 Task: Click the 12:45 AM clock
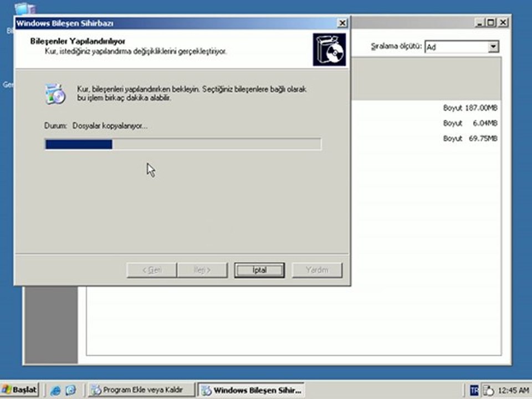pyautogui.click(x=513, y=391)
